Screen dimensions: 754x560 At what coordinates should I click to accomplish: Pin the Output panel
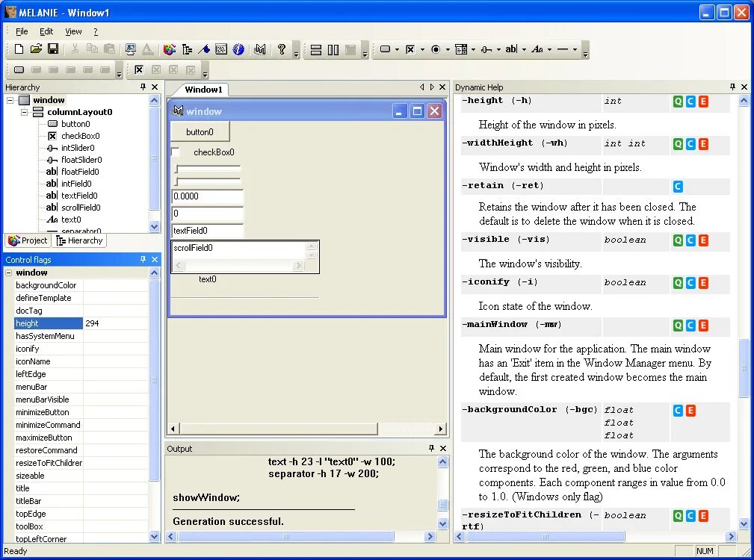[x=431, y=448]
